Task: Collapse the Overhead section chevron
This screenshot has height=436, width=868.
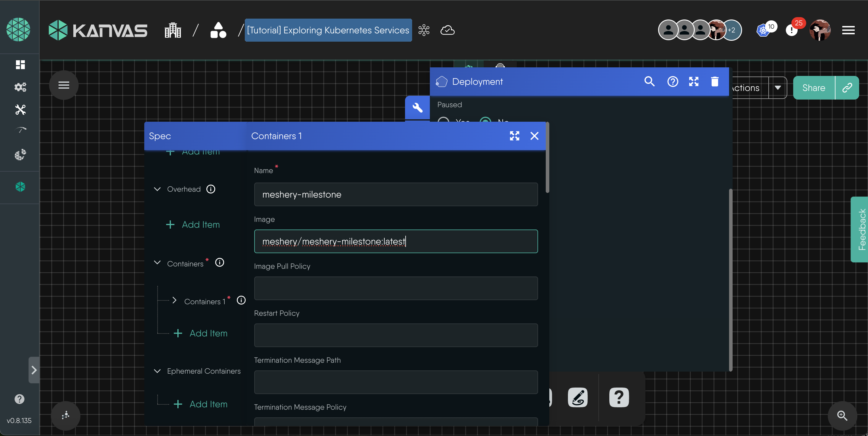Action: click(157, 189)
